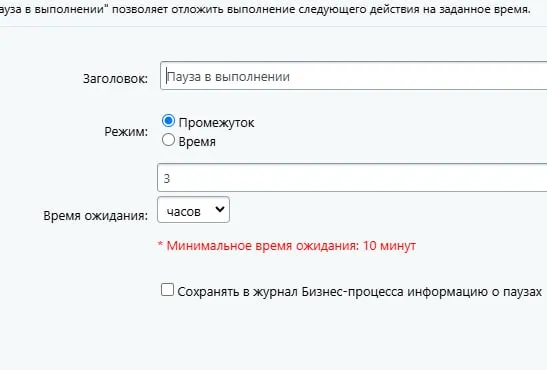Click the Сохранять в журнал Бизнес-процесса label text
The width and height of the screenshot is (547, 370).
359,292
